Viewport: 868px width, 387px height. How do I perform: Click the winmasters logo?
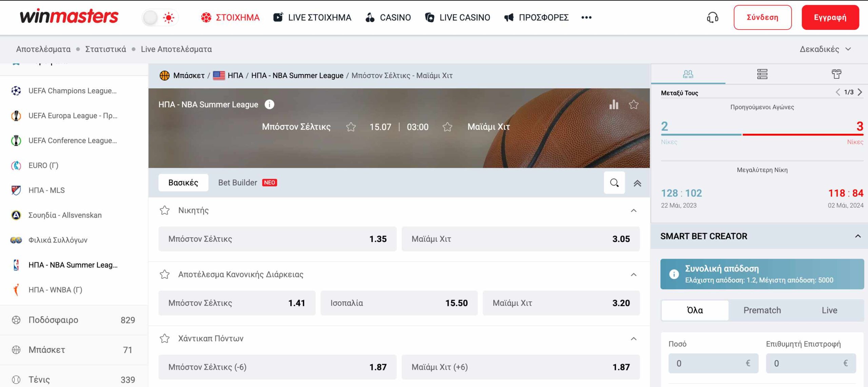click(x=69, y=16)
